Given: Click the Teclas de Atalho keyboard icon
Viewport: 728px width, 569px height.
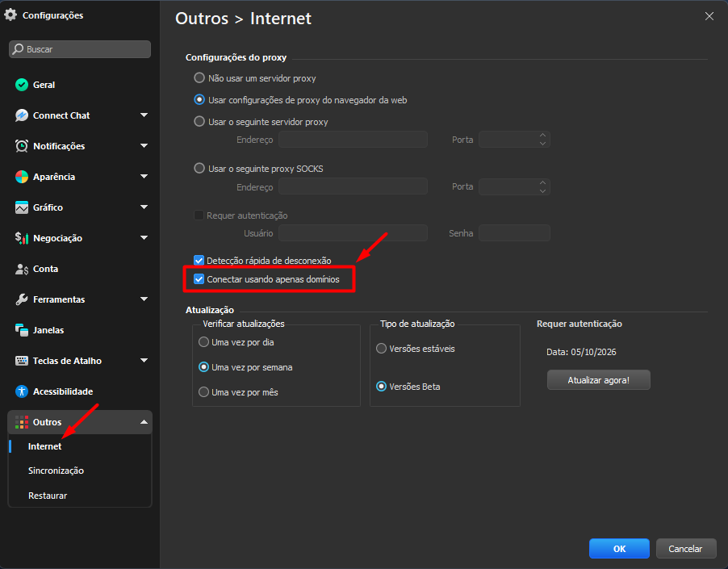Looking at the screenshot, I should pos(21,361).
